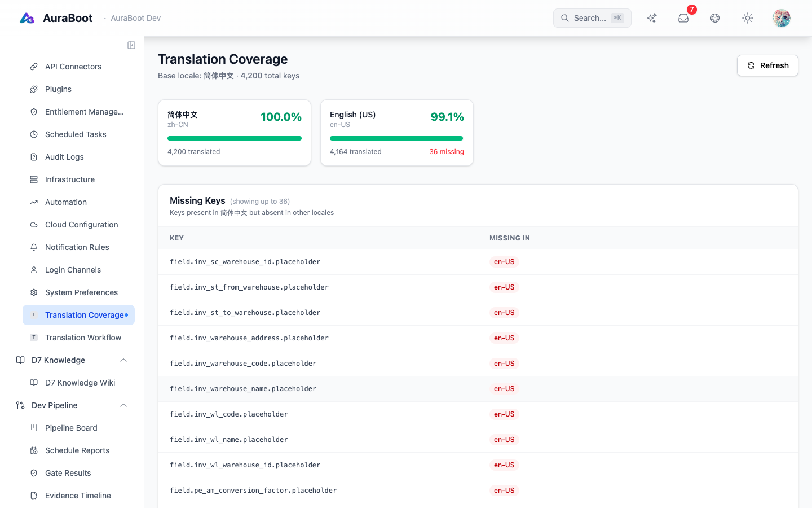812x508 pixels.
Task: Click the Scheduled Tasks clock icon
Action: point(34,134)
